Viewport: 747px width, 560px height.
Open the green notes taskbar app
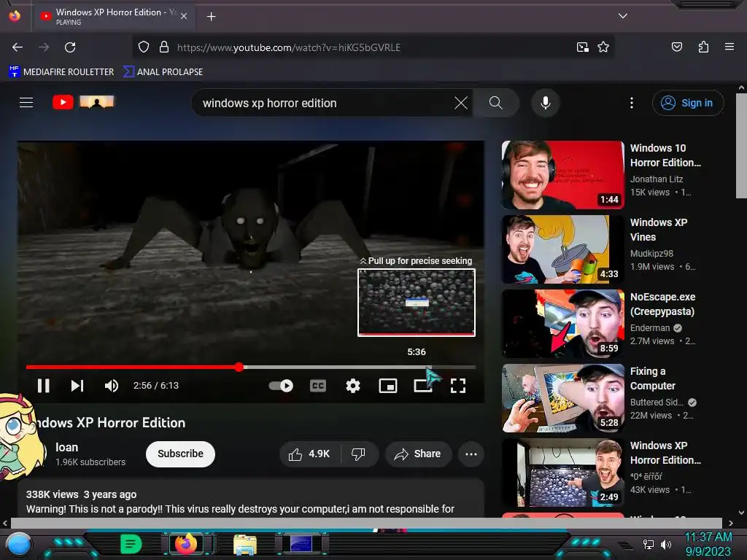click(131, 544)
